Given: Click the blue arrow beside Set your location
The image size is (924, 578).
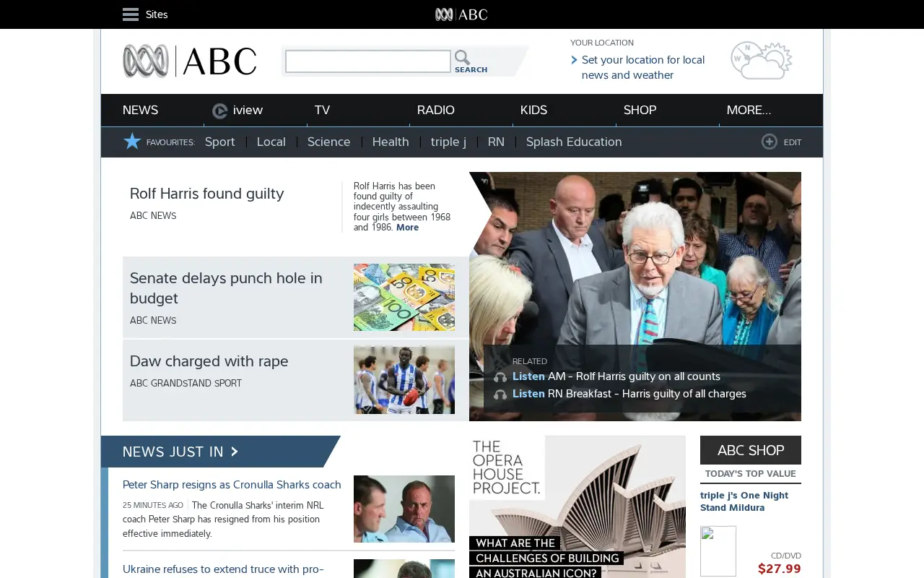Looking at the screenshot, I should pyautogui.click(x=574, y=60).
